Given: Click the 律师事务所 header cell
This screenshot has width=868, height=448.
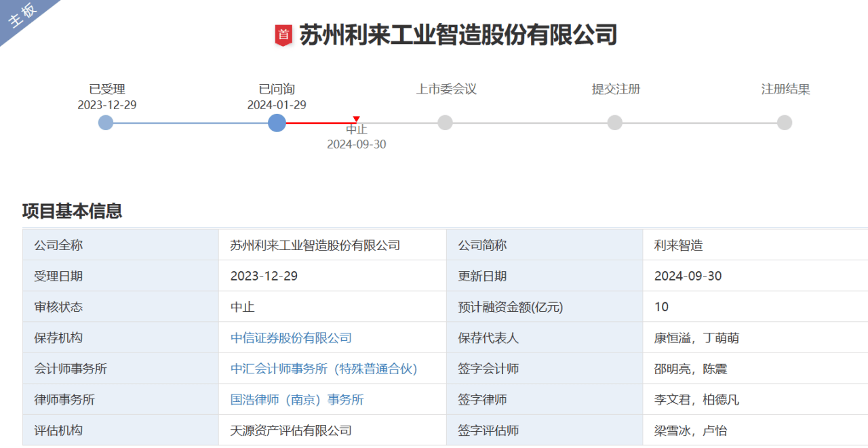Looking at the screenshot, I should coord(121,400).
